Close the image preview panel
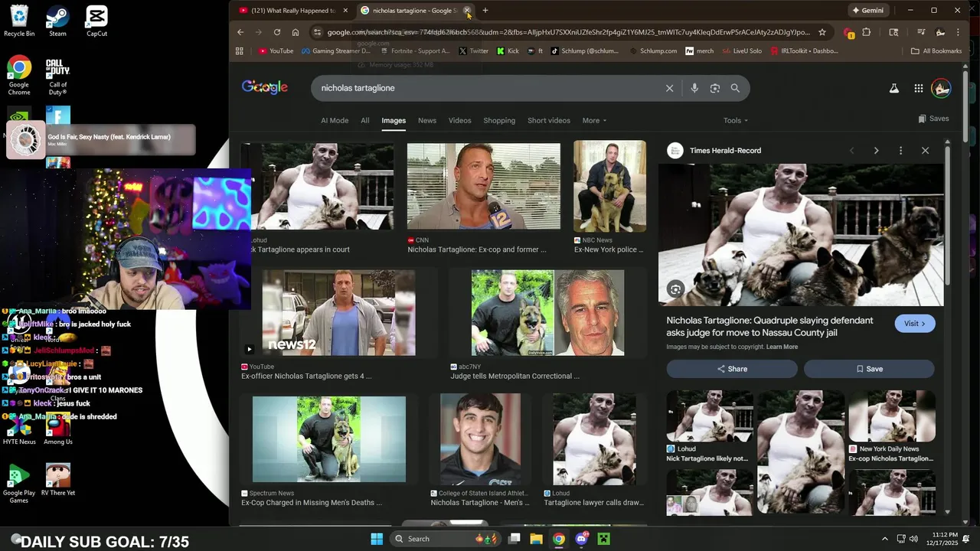Screen dimensions: 980x551 click(925, 151)
